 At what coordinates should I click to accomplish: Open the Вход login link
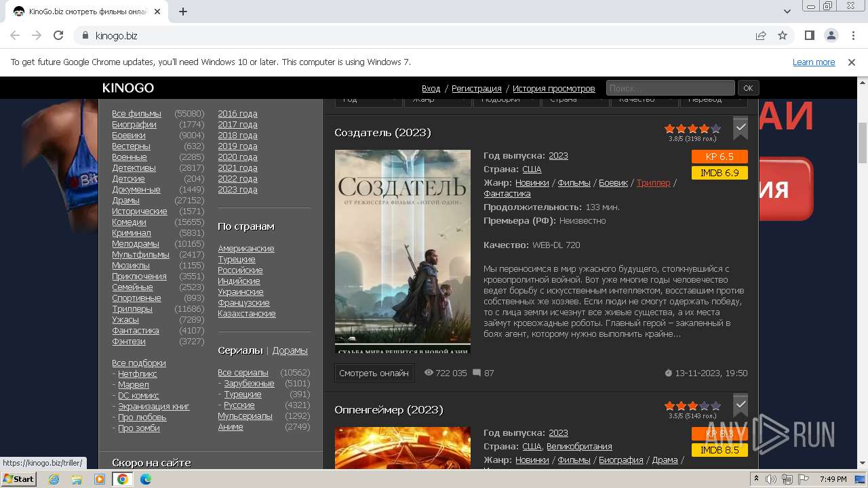coord(431,88)
